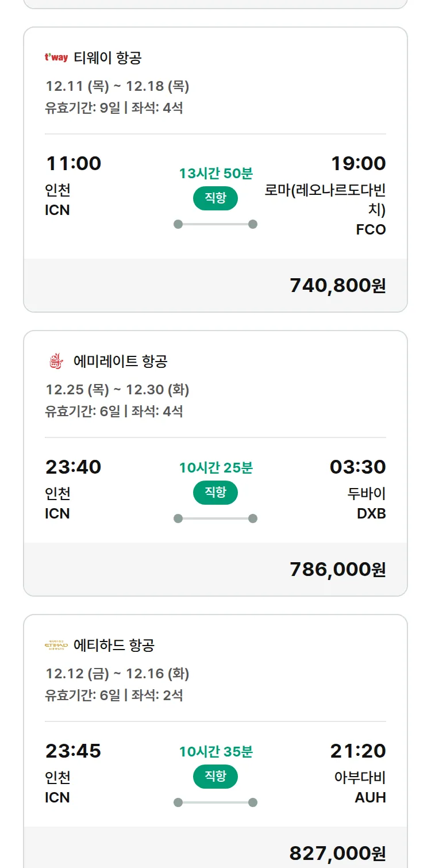Click the 10시간 25분 flight duration
The width and height of the screenshot is (431, 868).
pos(215,467)
